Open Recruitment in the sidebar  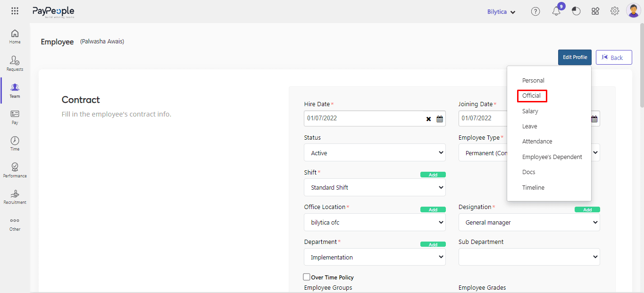click(15, 197)
